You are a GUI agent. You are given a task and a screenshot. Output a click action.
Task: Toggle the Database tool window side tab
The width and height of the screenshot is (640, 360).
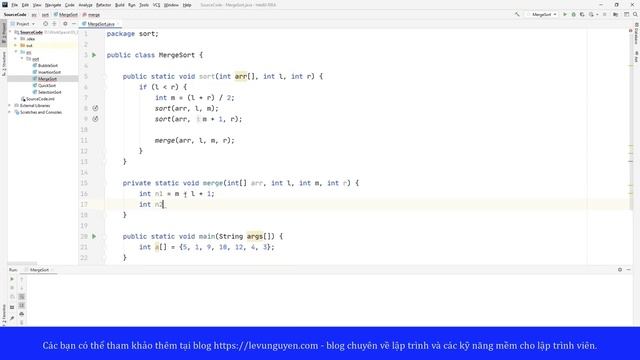(636, 34)
